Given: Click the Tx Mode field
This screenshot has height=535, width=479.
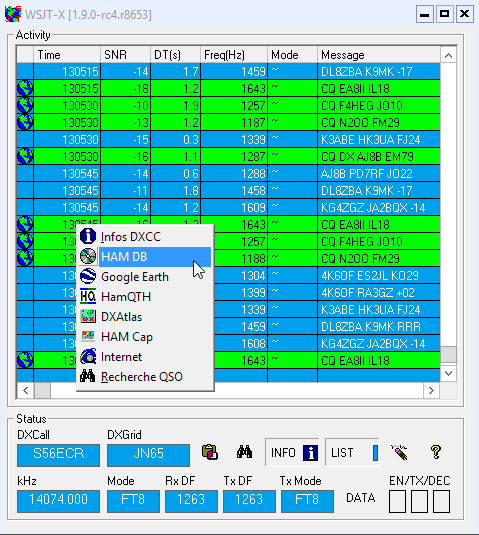Looking at the screenshot, I should (307, 501).
